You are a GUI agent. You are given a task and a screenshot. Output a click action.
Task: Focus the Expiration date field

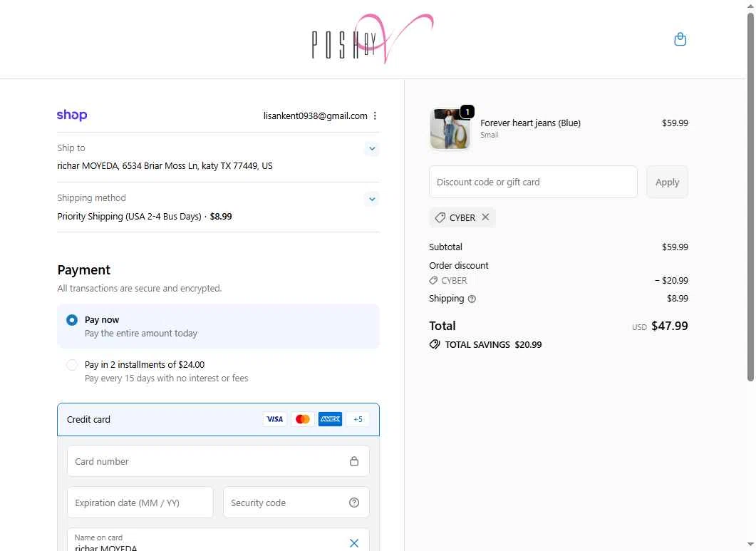[140, 503]
